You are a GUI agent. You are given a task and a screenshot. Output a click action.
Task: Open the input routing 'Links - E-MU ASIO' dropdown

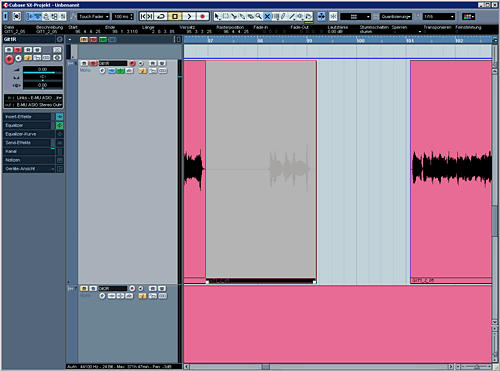34,98
